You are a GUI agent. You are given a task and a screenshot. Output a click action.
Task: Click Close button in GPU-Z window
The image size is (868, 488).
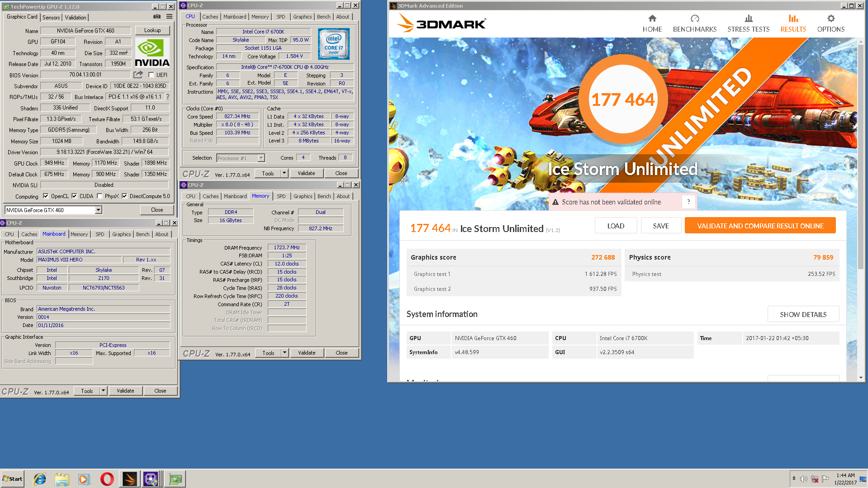pos(157,210)
